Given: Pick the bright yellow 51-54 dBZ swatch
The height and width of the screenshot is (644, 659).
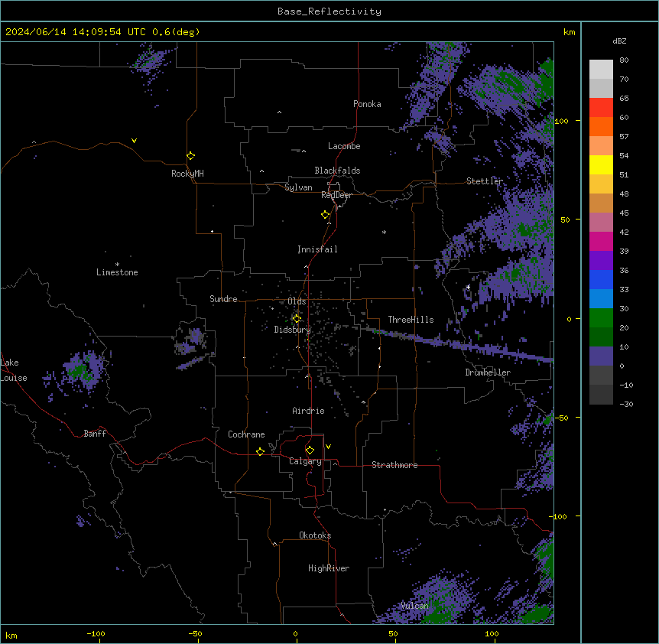Looking at the screenshot, I should pyautogui.click(x=601, y=164).
